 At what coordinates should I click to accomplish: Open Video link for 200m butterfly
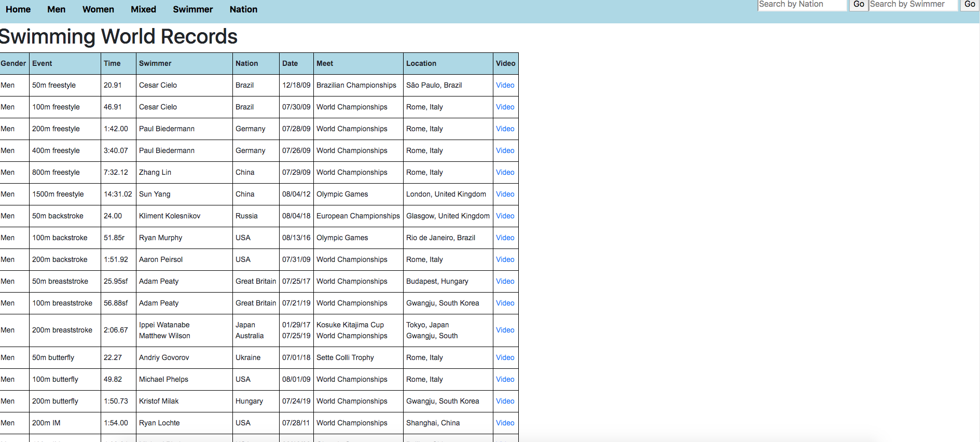505,401
